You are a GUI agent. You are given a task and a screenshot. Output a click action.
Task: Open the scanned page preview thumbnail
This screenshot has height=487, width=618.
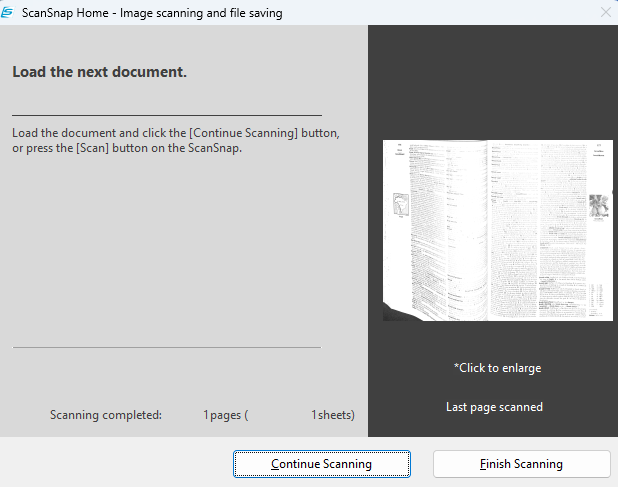pyautogui.click(x=497, y=230)
